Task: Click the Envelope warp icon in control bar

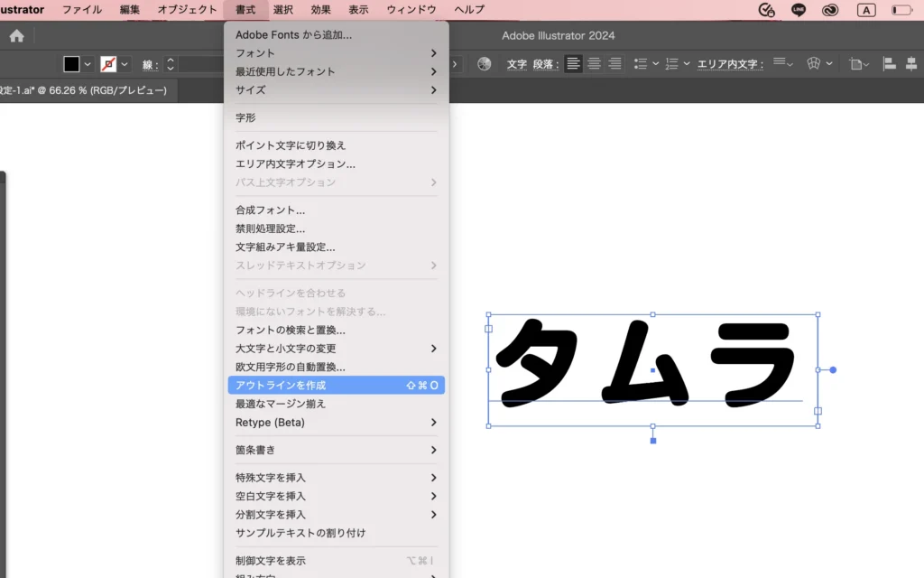Action: [813, 64]
